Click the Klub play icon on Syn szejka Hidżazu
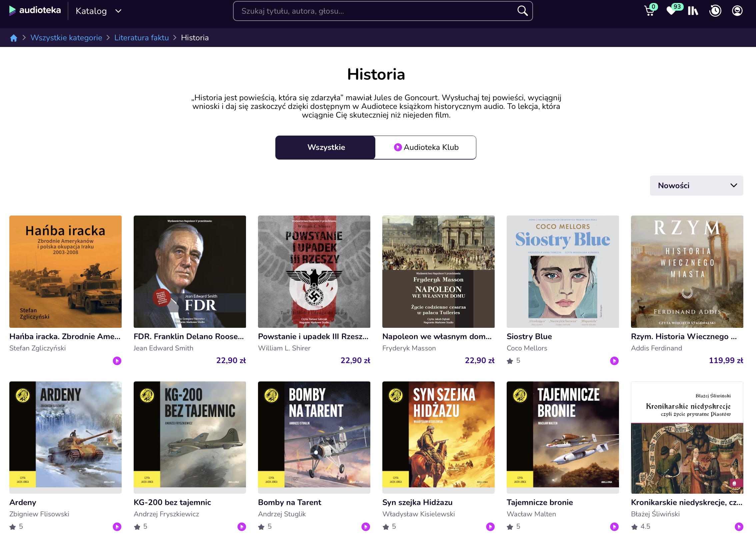Image resolution: width=756 pixels, height=537 pixels. click(490, 527)
